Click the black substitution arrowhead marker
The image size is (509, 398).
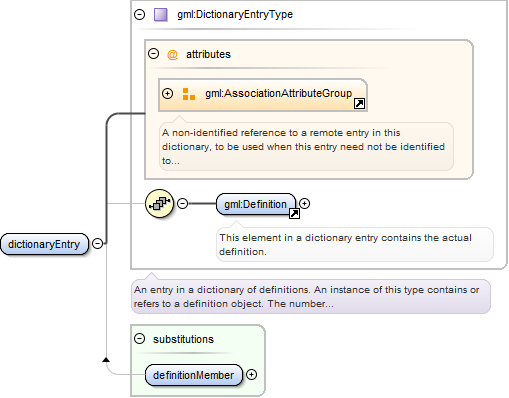pyautogui.click(x=106, y=359)
